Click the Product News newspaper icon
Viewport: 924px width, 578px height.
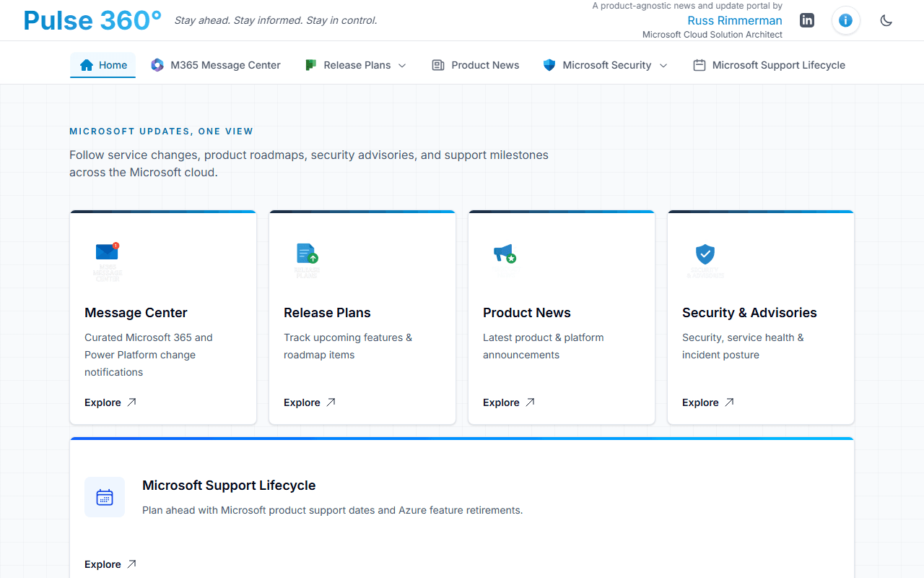(438, 65)
